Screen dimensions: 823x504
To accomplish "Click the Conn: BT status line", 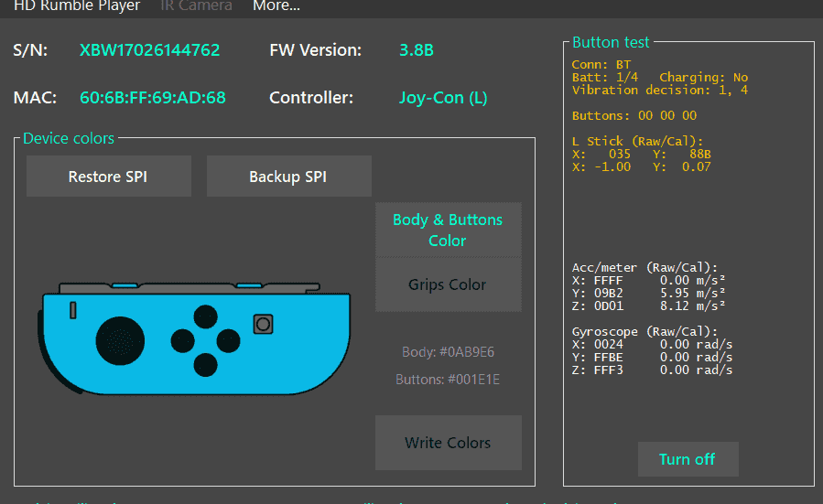I will pyautogui.click(x=601, y=65).
